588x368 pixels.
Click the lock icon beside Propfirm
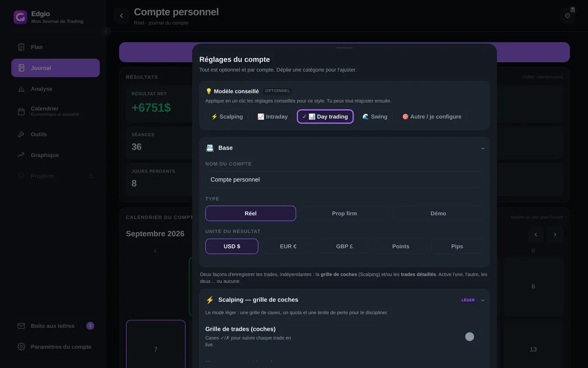[91, 176]
